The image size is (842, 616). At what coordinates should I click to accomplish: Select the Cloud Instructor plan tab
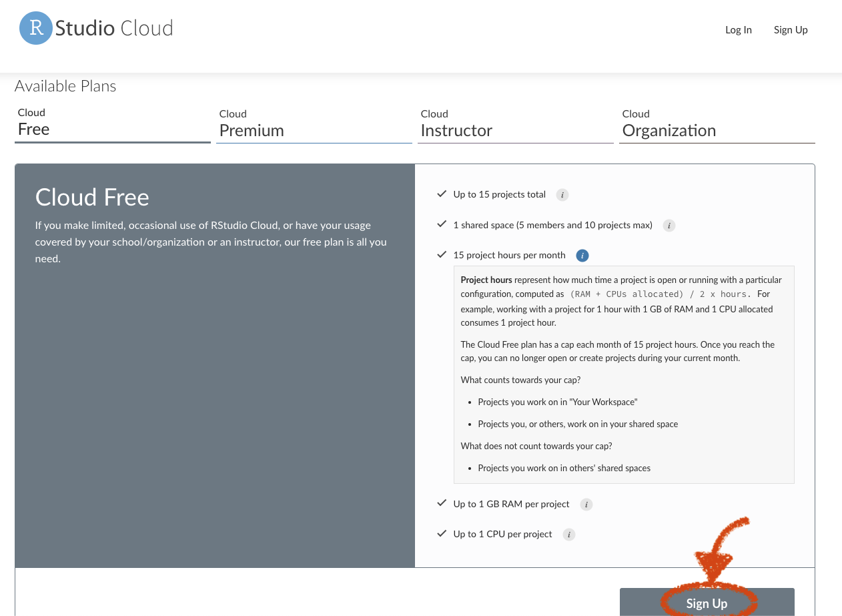tap(516, 124)
